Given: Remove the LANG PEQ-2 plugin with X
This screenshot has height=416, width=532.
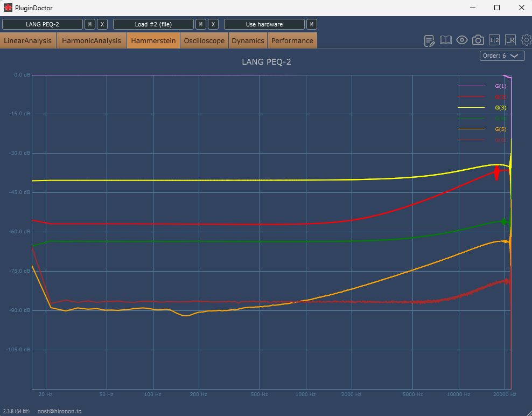Looking at the screenshot, I should (x=102, y=24).
